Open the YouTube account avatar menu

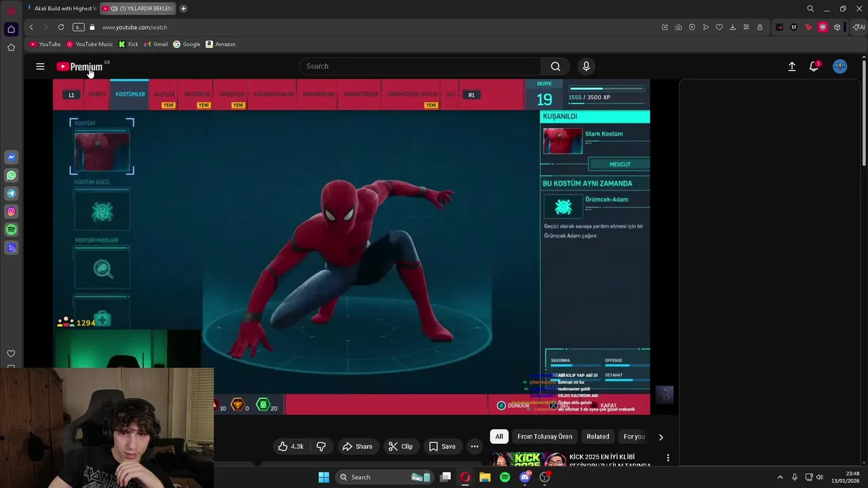(840, 66)
